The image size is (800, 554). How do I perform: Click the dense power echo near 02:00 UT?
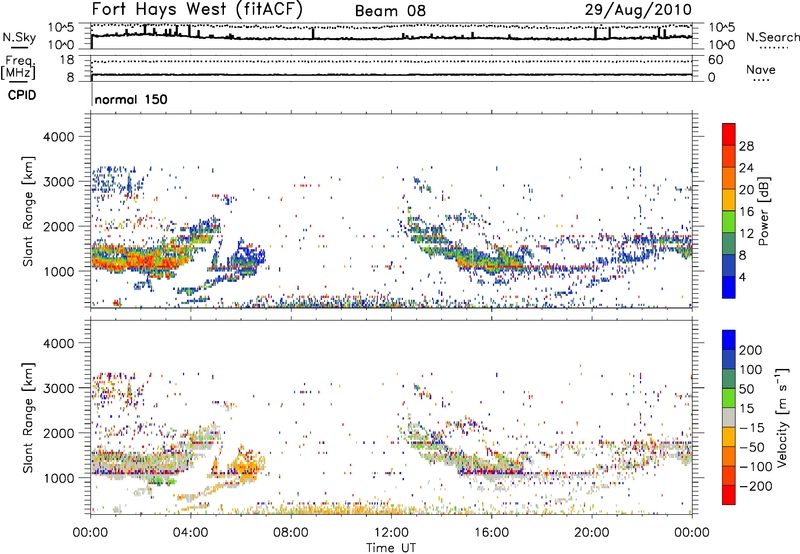pos(140,259)
